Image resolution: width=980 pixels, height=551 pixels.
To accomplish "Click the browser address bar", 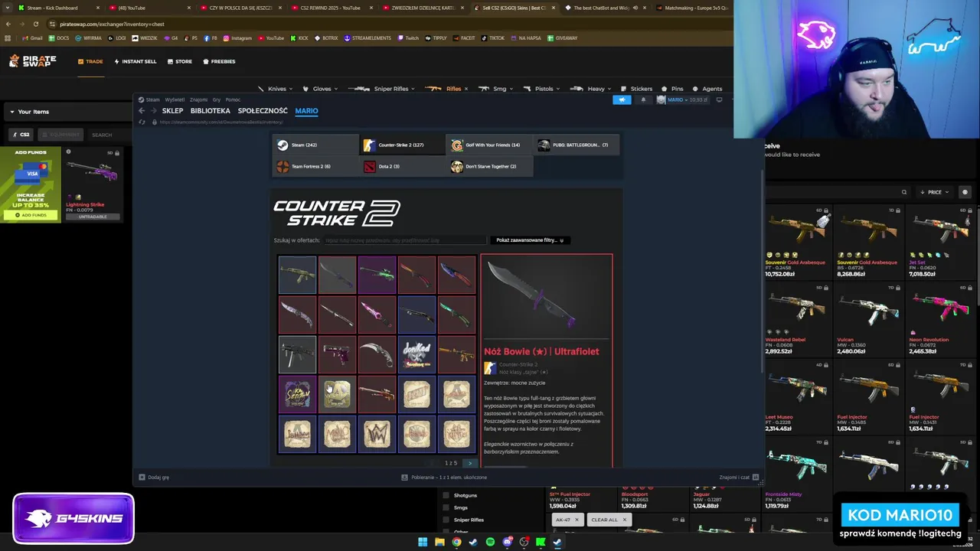I will [367, 24].
